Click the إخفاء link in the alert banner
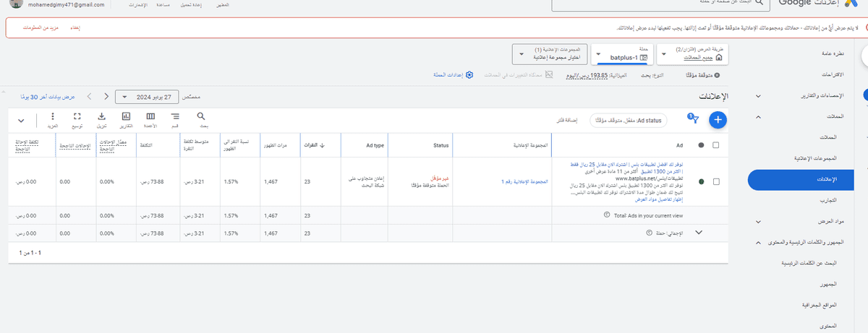This screenshot has height=333, width=868. pos(74,27)
